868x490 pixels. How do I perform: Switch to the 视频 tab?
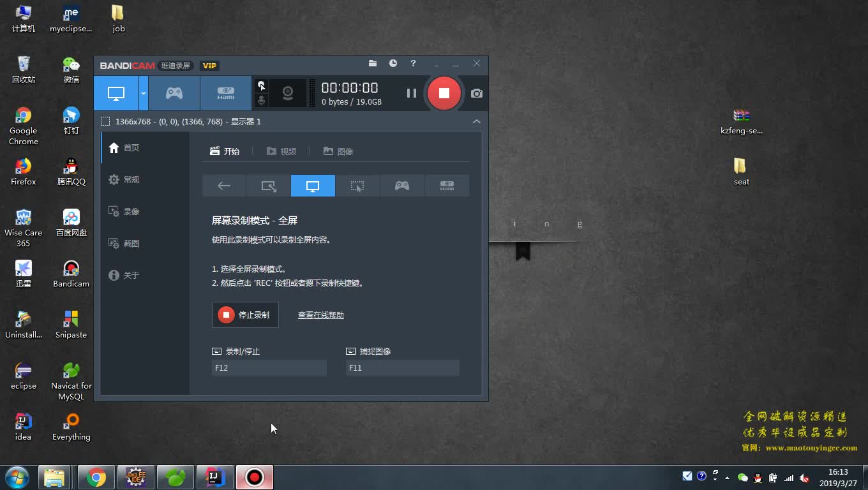point(281,151)
